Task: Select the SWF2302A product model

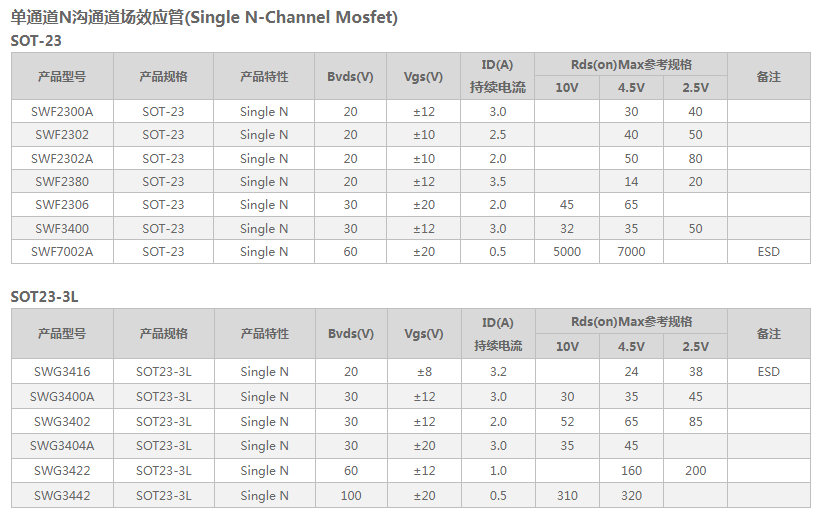Action: 62,158
